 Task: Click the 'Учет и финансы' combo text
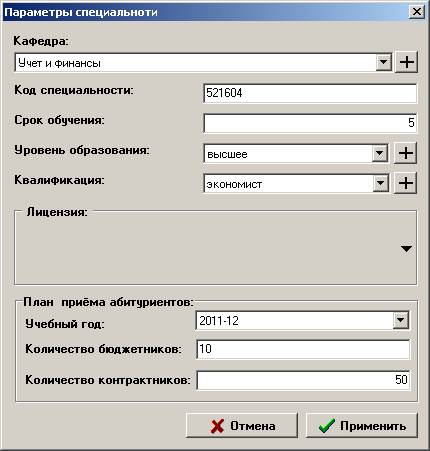(x=59, y=63)
